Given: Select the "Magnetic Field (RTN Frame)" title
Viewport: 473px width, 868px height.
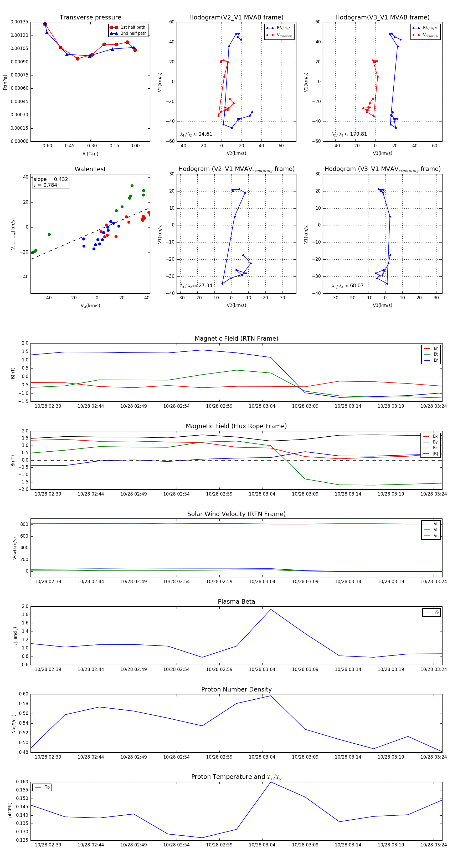Looking at the screenshot, I should click(236, 339).
